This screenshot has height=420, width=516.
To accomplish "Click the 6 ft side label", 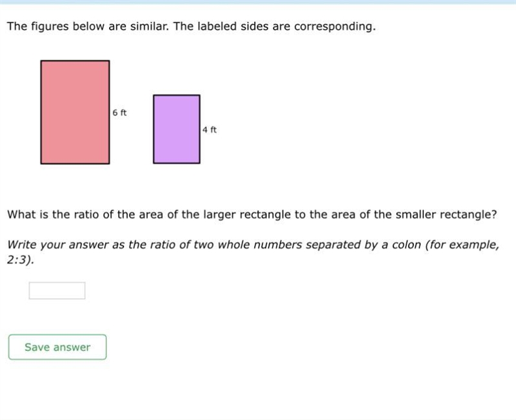I will [x=119, y=112].
